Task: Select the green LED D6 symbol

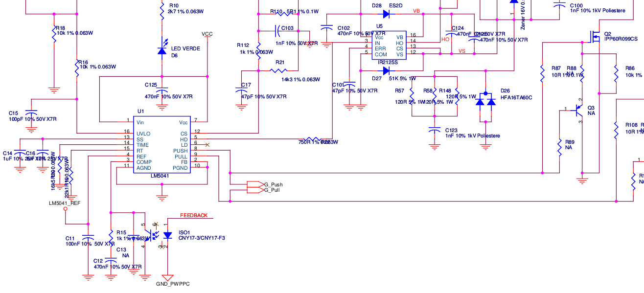Action: click(162, 50)
